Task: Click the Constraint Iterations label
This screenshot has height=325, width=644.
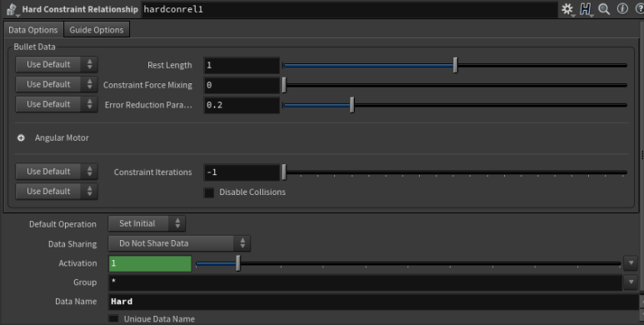Action: [152, 172]
